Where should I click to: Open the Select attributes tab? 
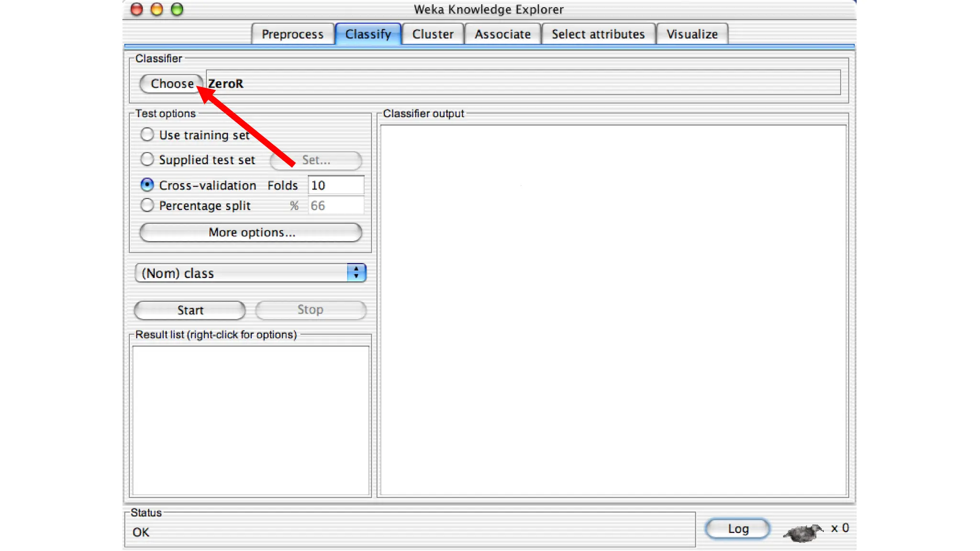point(598,34)
